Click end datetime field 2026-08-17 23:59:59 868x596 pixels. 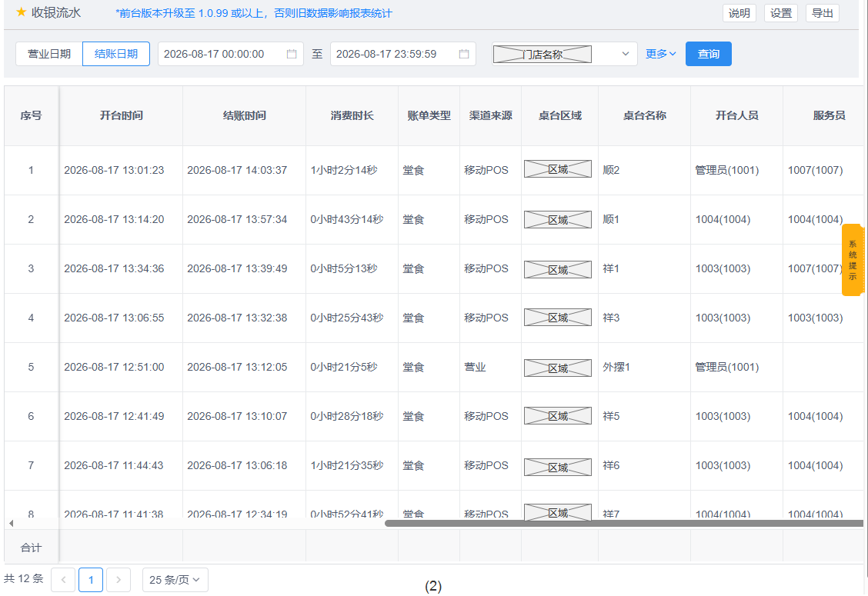pyautogui.click(x=403, y=54)
